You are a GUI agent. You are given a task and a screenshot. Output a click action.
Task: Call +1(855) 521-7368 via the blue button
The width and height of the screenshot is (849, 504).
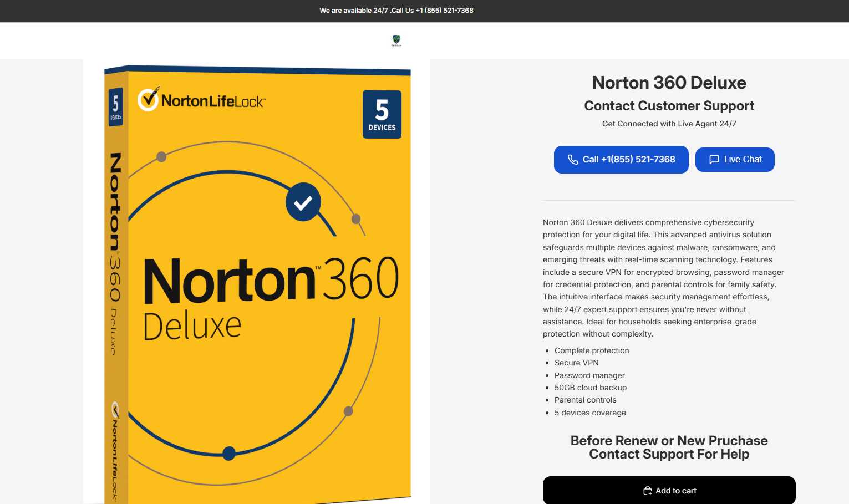point(621,160)
